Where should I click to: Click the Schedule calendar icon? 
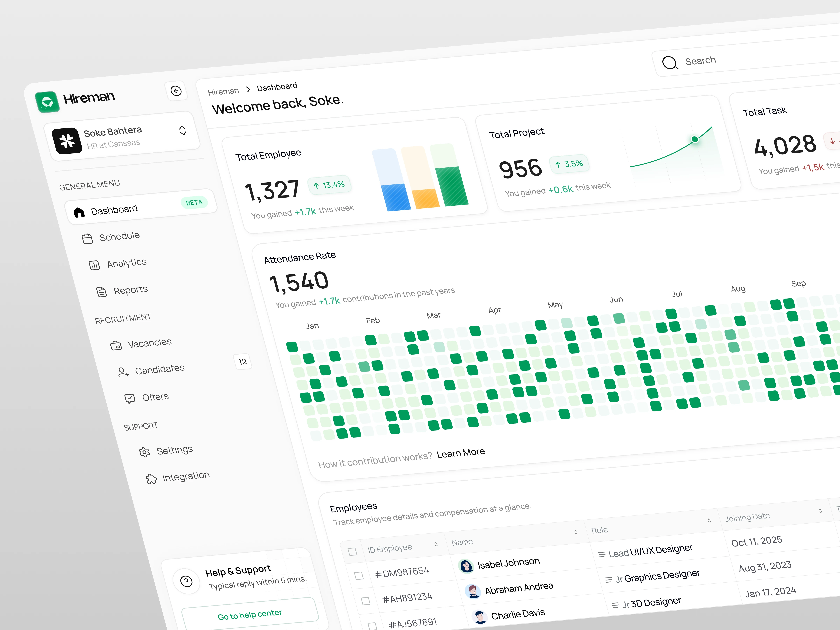(x=87, y=239)
